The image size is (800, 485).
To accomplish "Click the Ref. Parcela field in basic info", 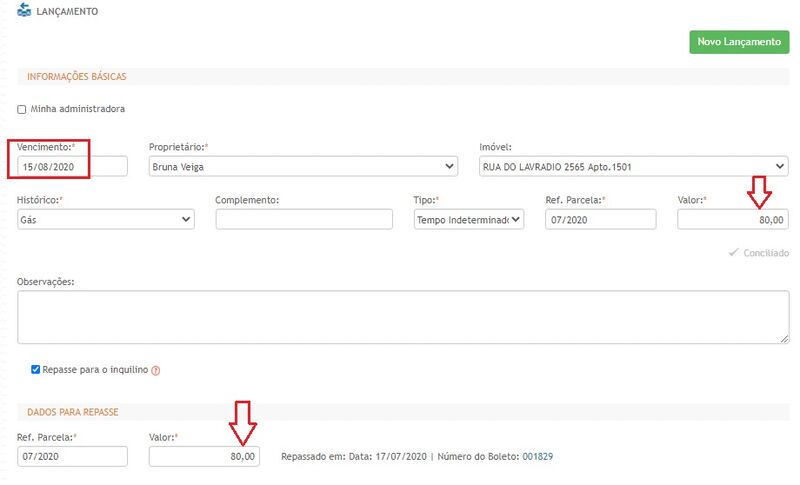I will [600, 219].
